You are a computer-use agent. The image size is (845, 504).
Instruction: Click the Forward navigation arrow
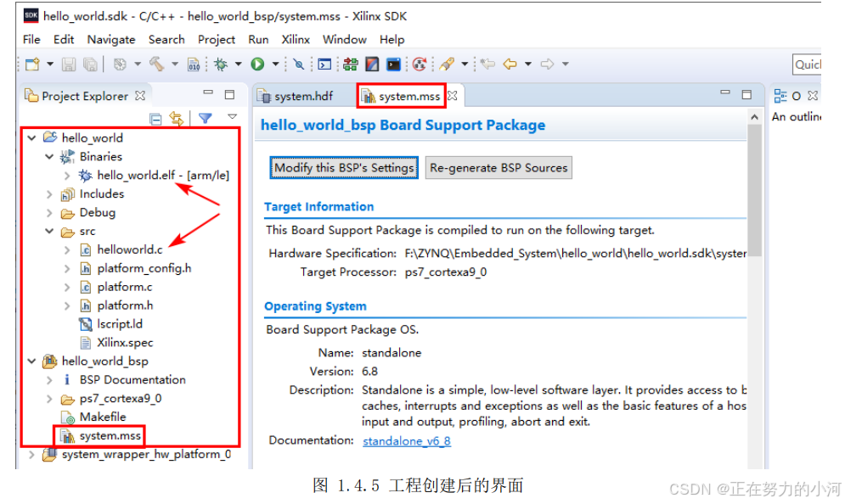[547, 64]
